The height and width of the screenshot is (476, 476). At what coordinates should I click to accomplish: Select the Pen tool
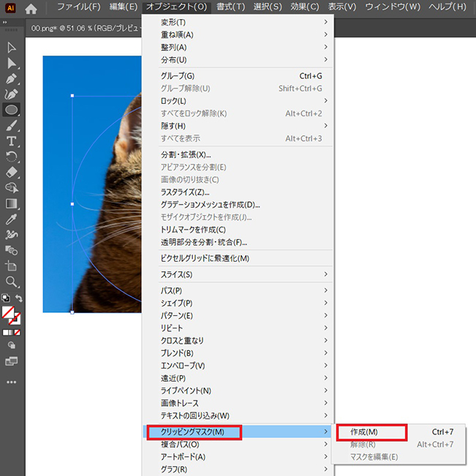pos(11,79)
